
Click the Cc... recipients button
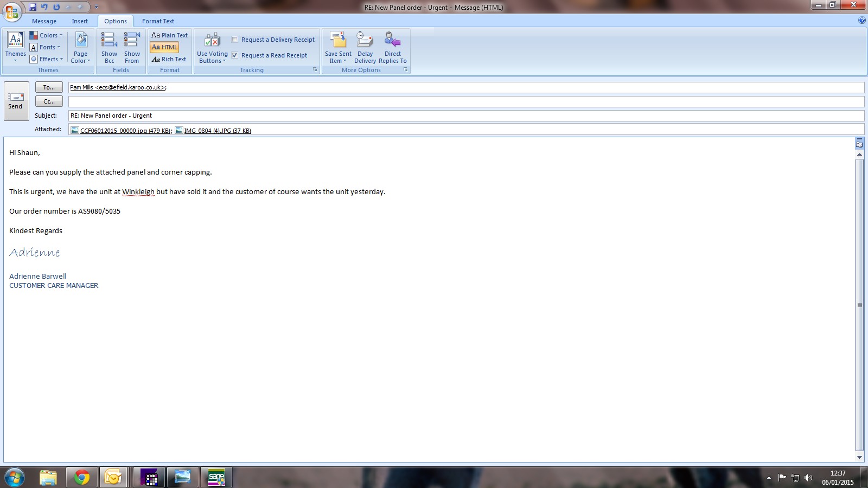(x=49, y=101)
